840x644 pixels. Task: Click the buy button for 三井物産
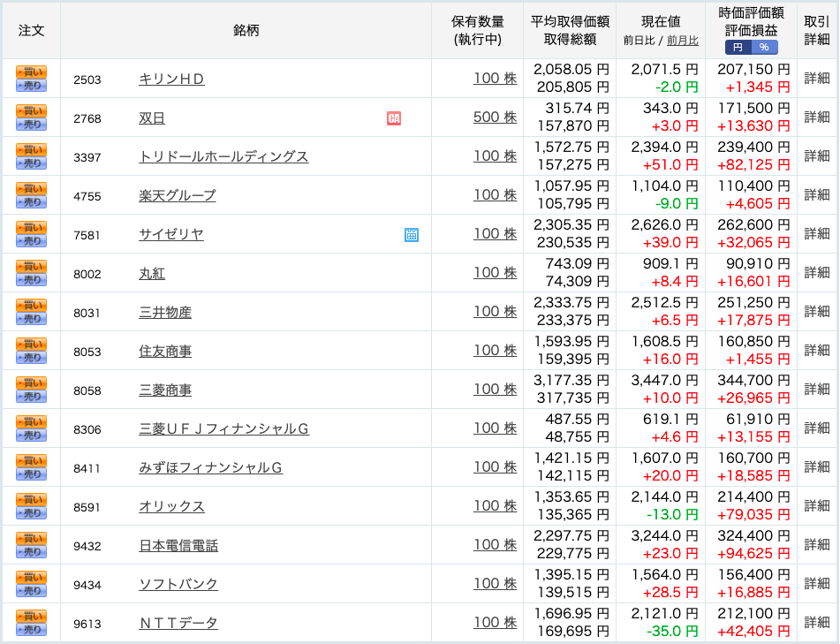(31, 305)
